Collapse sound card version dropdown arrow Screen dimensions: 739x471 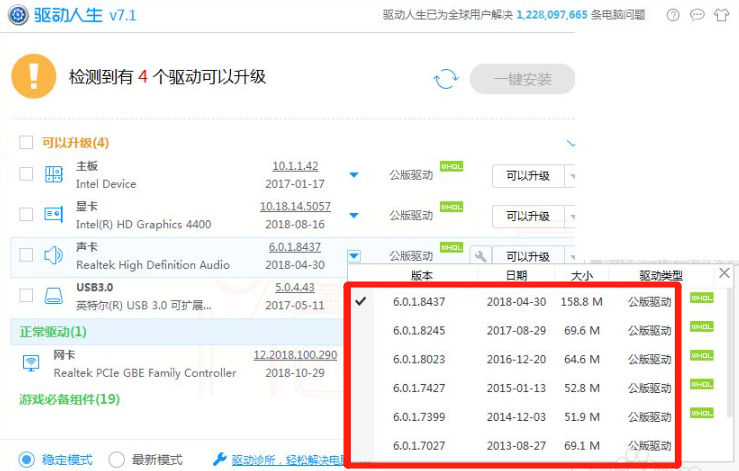[x=353, y=256]
